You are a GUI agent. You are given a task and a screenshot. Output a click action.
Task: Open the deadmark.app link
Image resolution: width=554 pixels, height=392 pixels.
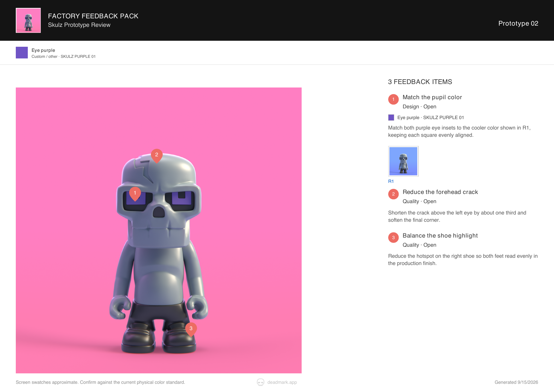coord(282,382)
